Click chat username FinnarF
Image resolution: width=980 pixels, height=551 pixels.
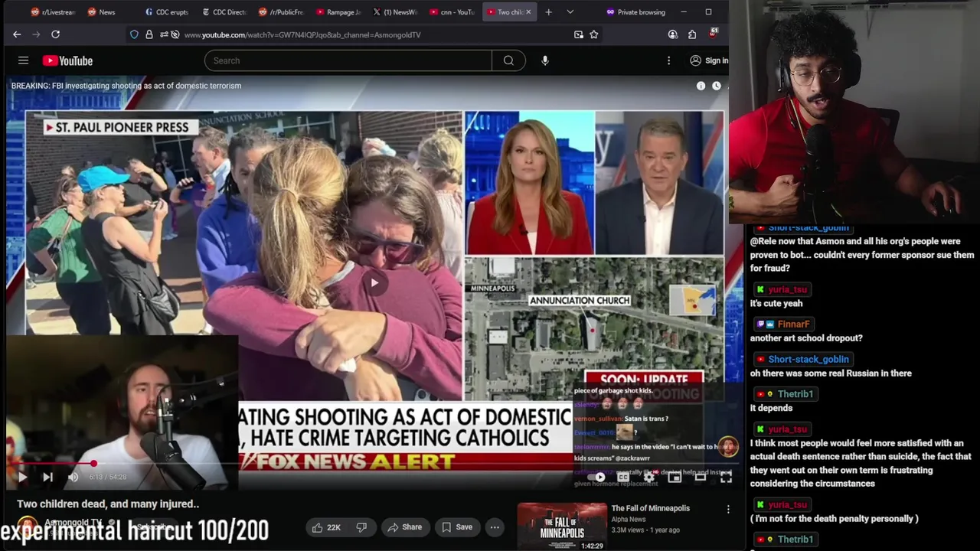pos(793,324)
